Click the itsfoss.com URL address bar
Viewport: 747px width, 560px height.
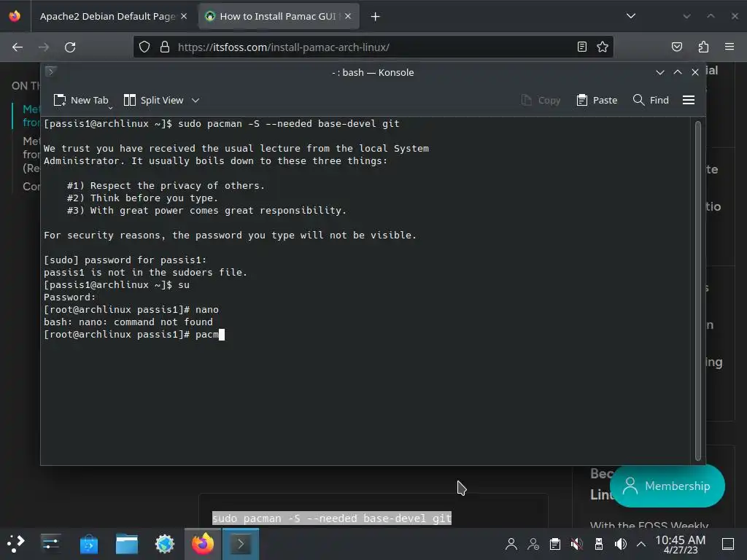[x=373, y=47]
